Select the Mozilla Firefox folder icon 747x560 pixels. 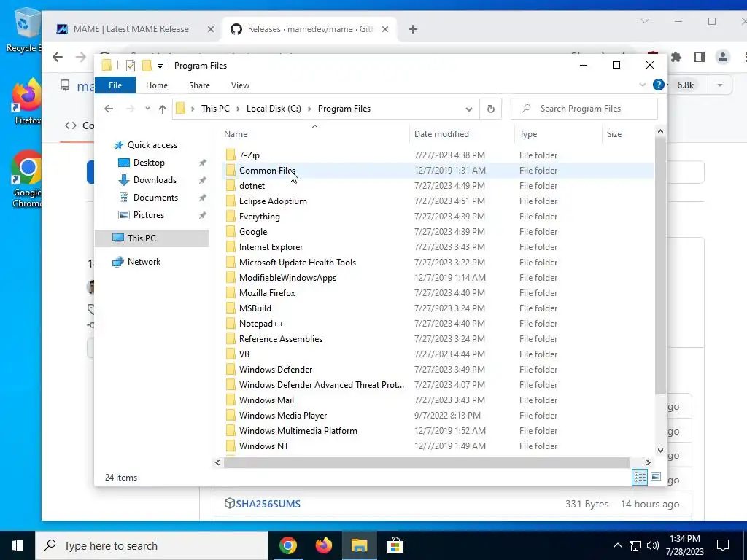click(231, 293)
